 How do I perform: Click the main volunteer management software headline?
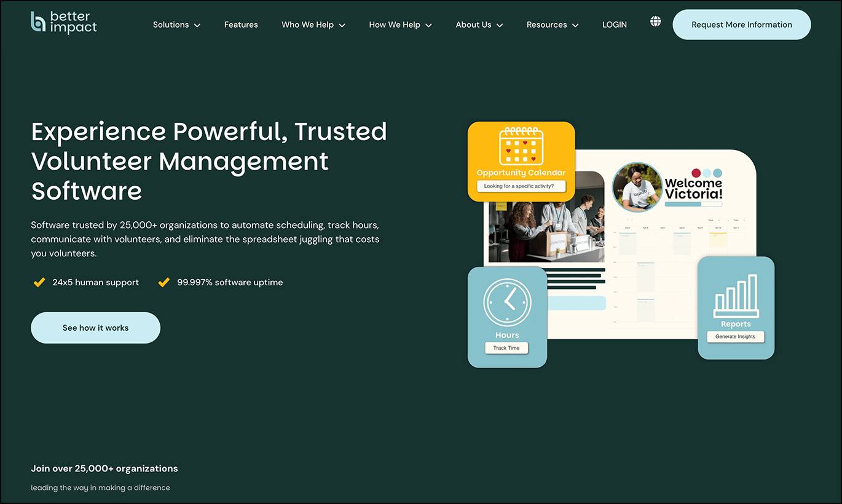[209, 161]
